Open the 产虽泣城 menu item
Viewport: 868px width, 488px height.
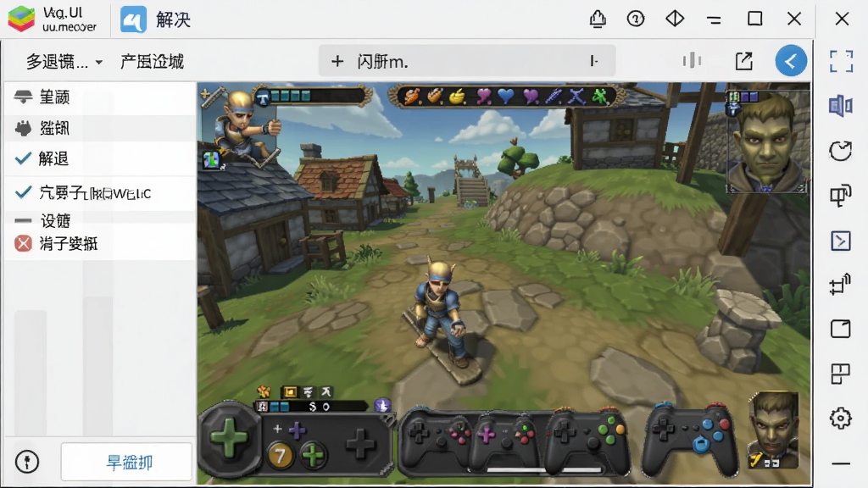point(153,61)
